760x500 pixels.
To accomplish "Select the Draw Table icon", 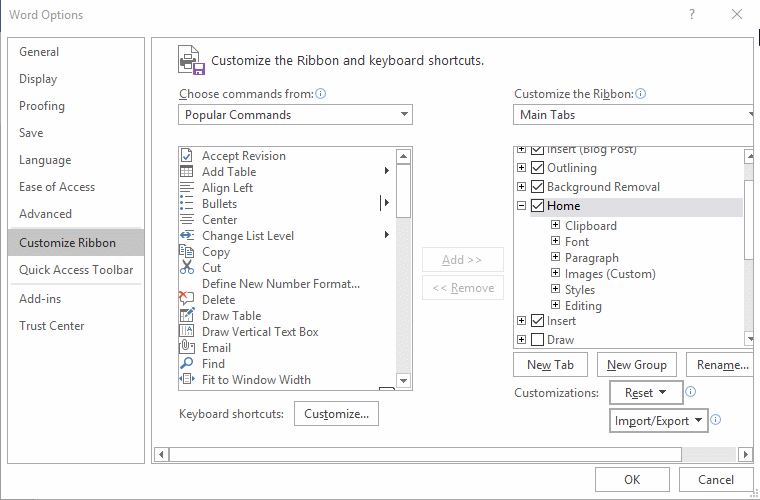I will [186, 316].
